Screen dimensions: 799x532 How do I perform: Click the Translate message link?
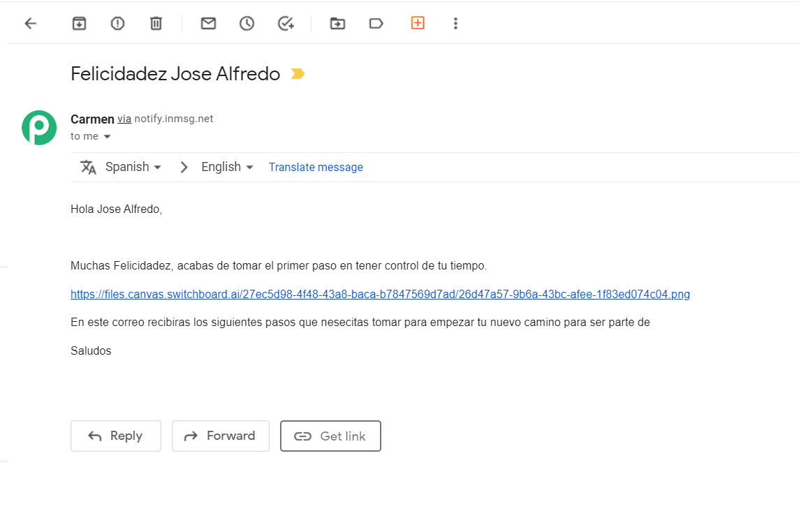tap(316, 167)
